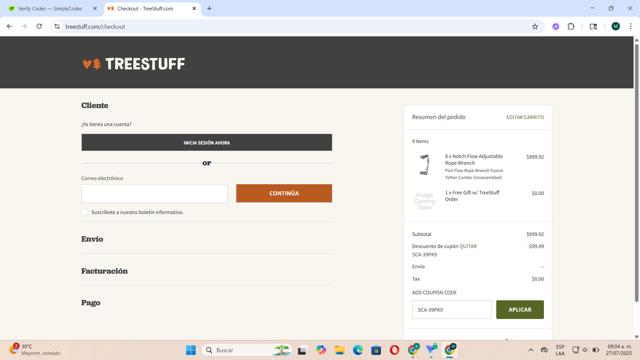Image resolution: width=640 pixels, height=360 pixels.
Task: Click the browser forward arrow
Action: pos(24,27)
